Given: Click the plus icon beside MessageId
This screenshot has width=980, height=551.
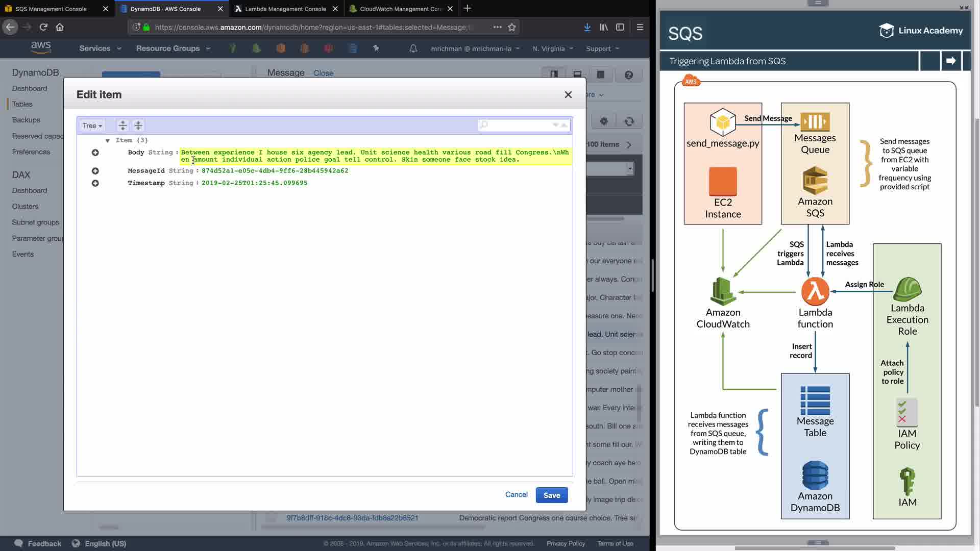Looking at the screenshot, I should point(95,171).
